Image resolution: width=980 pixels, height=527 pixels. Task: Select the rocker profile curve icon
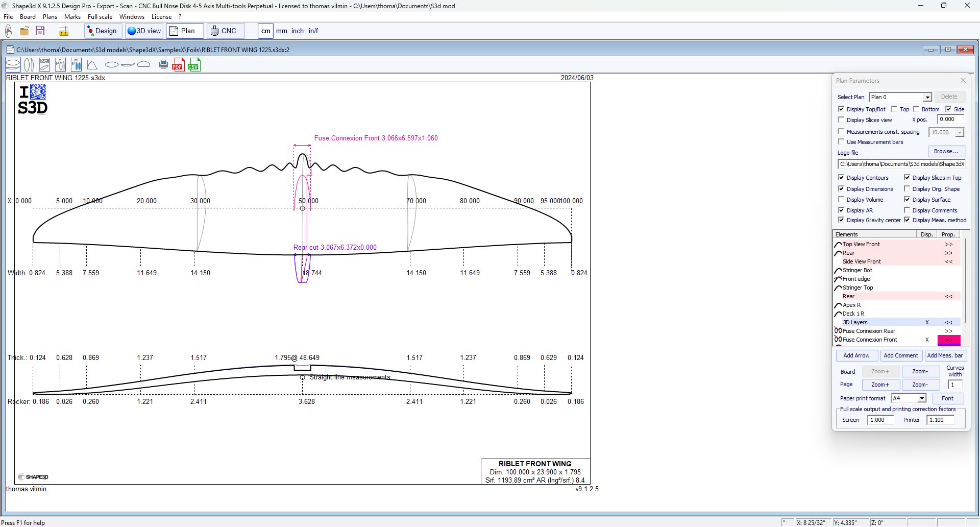[128, 64]
